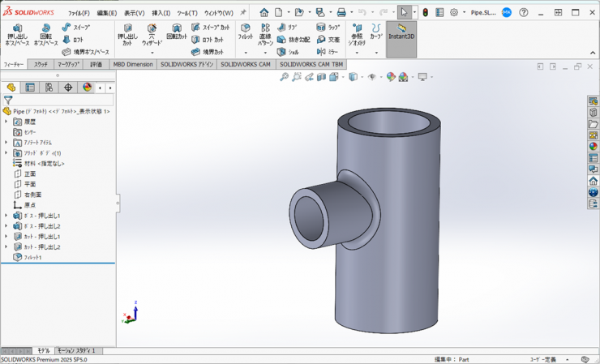Click the Mirror feature tool

pyautogui.click(x=328, y=52)
